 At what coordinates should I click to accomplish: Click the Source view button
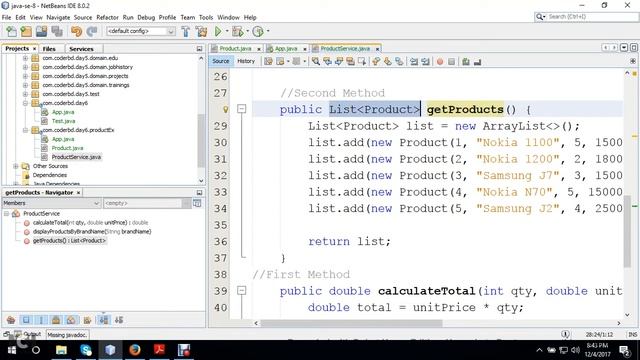[x=221, y=61]
